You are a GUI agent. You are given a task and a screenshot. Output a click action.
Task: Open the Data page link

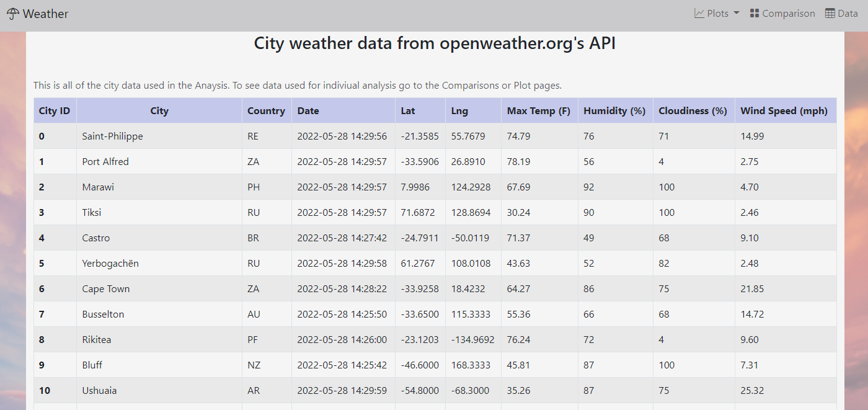coord(841,13)
